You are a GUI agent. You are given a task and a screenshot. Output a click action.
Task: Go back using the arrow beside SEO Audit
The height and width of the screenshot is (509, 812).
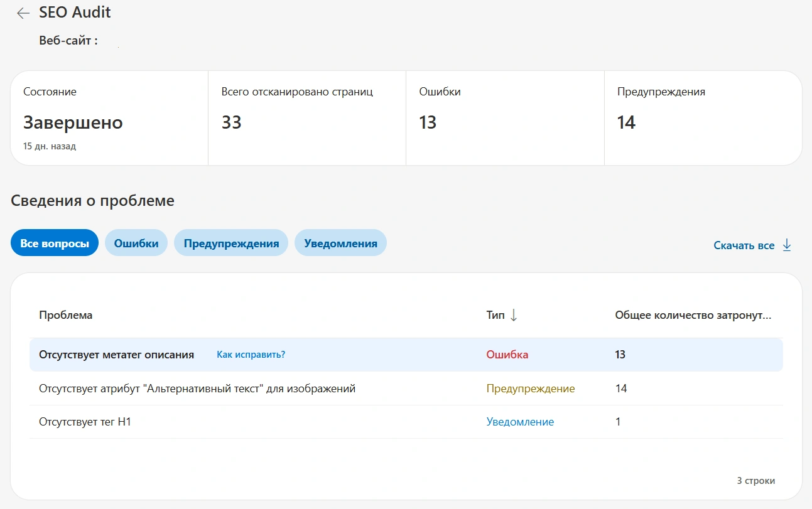[23, 13]
